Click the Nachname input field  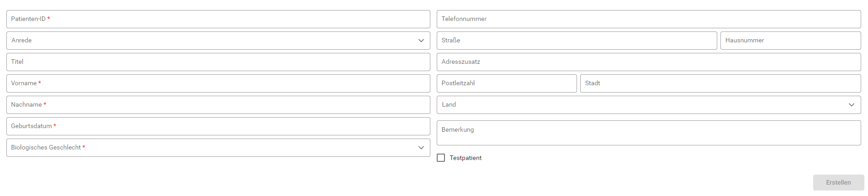pyautogui.click(x=218, y=105)
